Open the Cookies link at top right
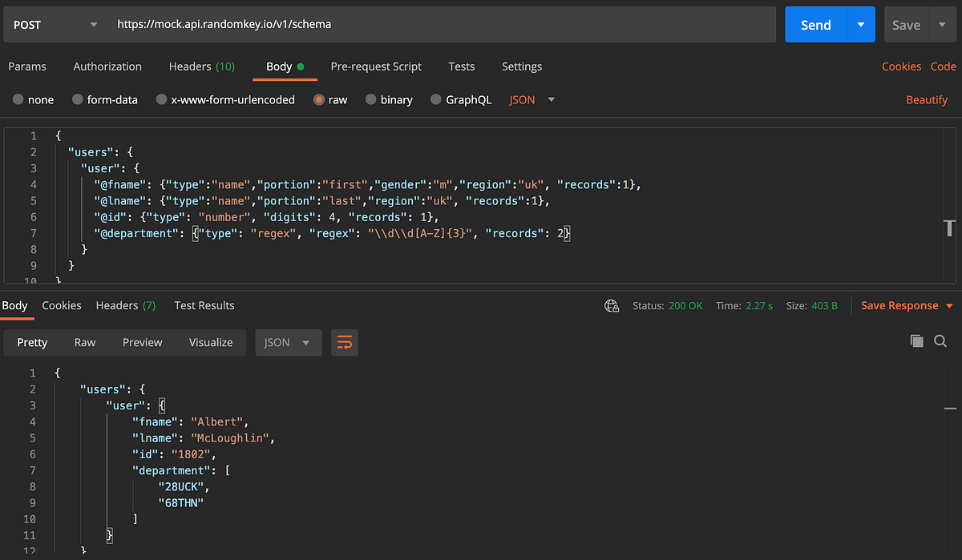Image resolution: width=962 pixels, height=560 pixels. click(x=901, y=66)
